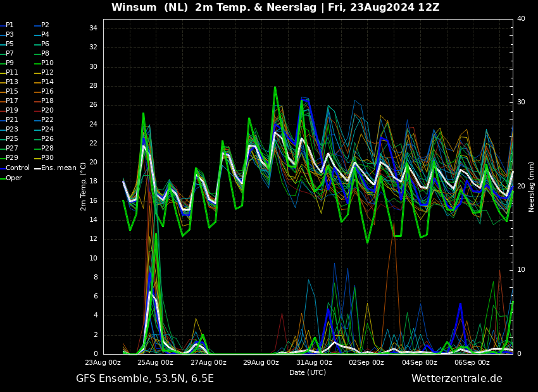Pick the P6 member in legend

pyautogui.click(x=42, y=44)
